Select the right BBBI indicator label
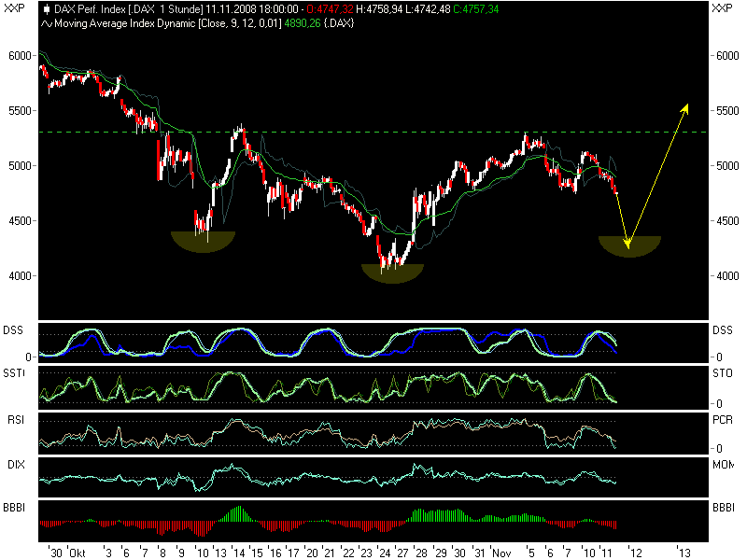This screenshot has height=560, width=747. click(x=724, y=508)
